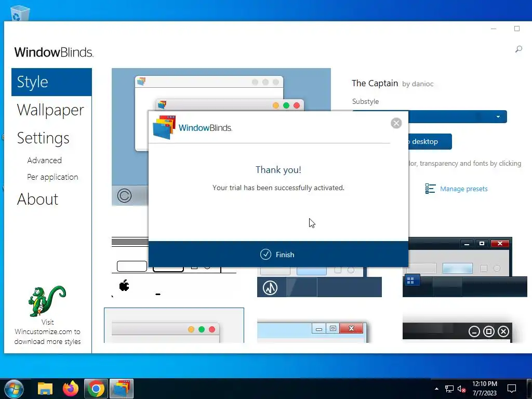This screenshot has height=399, width=532.
Task: Open Per application settings
Action: coord(52,177)
